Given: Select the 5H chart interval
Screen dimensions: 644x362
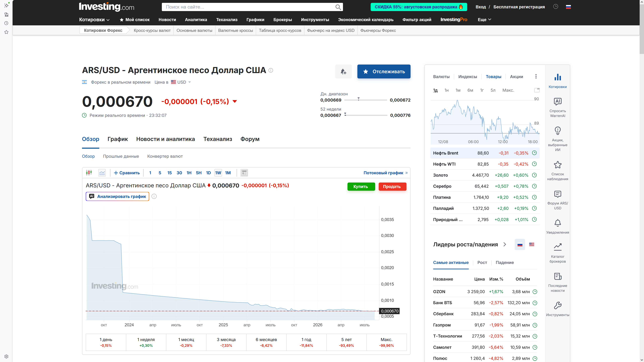Looking at the screenshot, I should (x=199, y=173).
